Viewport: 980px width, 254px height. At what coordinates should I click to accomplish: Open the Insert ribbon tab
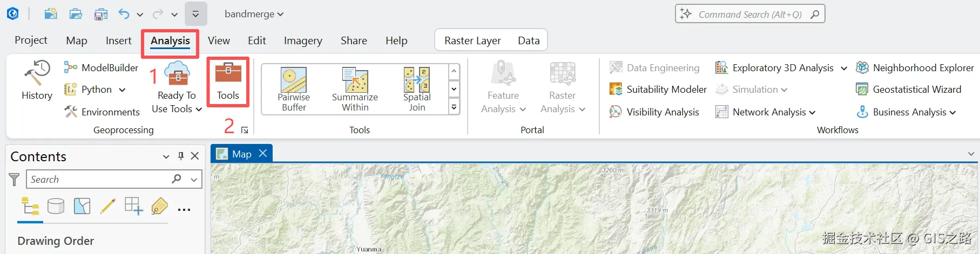click(118, 40)
